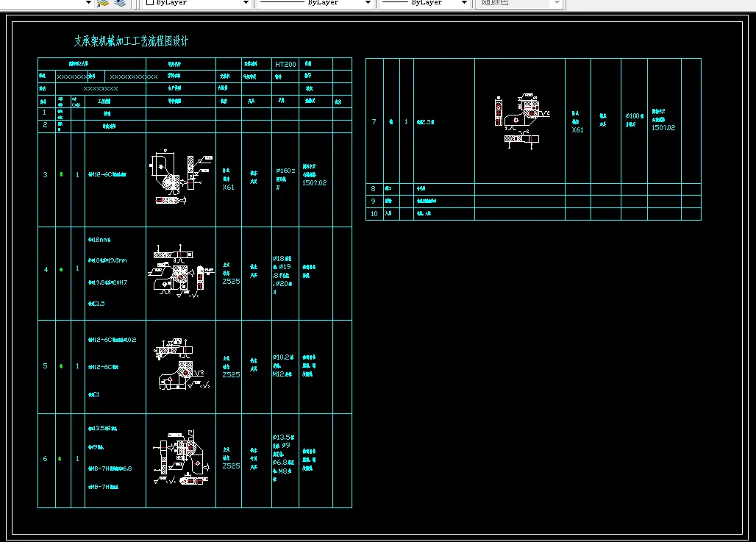
Task: Click the process sketch in row 4
Action: 183,270
